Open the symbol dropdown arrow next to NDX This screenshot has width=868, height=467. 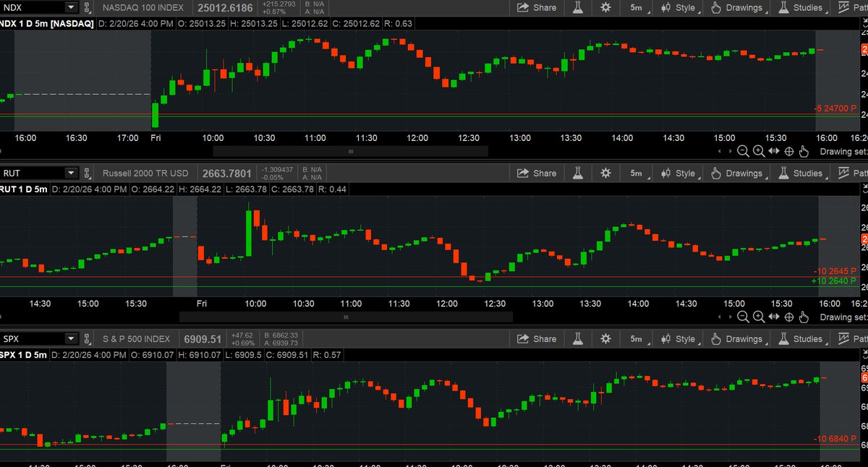click(x=70, y=7)
